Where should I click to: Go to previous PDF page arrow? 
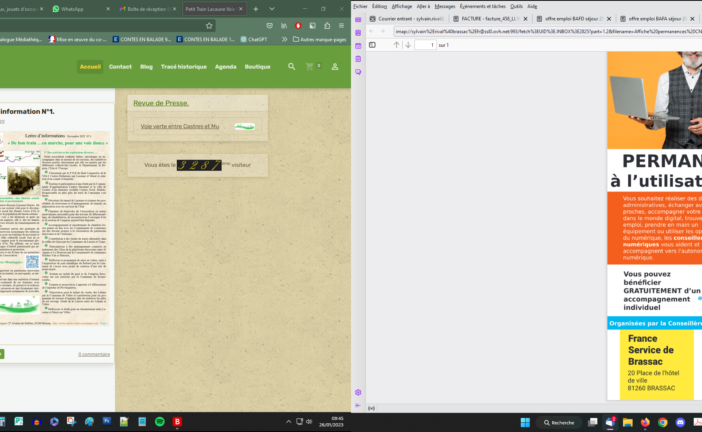point(396,45)
